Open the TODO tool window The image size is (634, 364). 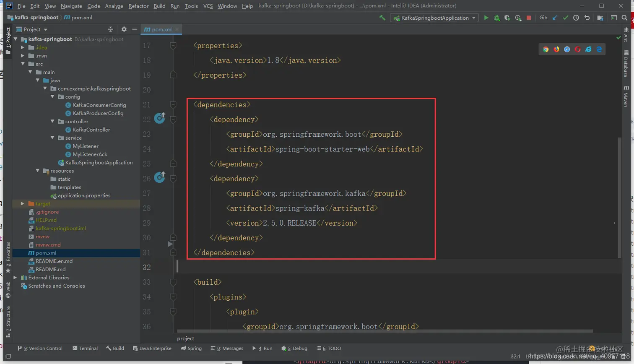(329, 348)
